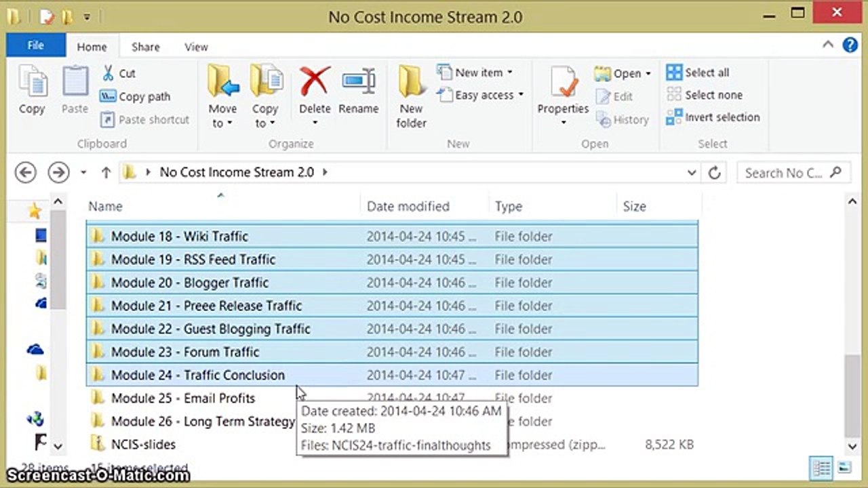Click the network globe icon in sidebar
The height and width of the screenshot is (488, 868).
[x=36, y=419]
